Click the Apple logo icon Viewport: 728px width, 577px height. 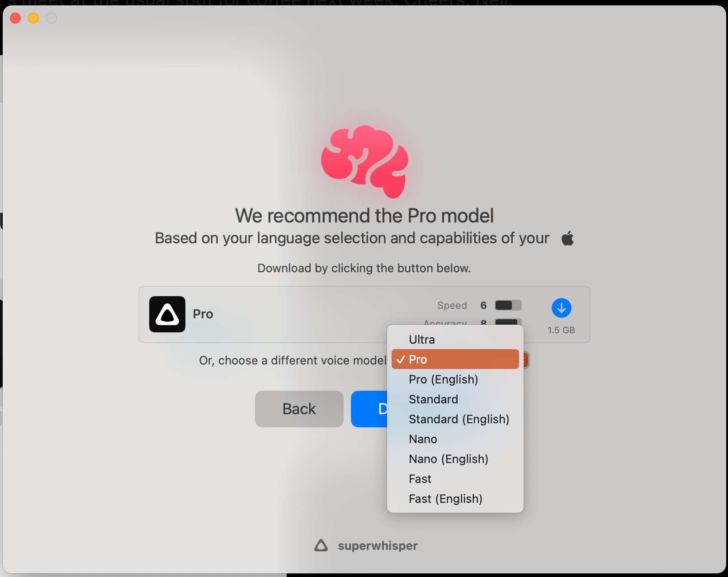567,238
